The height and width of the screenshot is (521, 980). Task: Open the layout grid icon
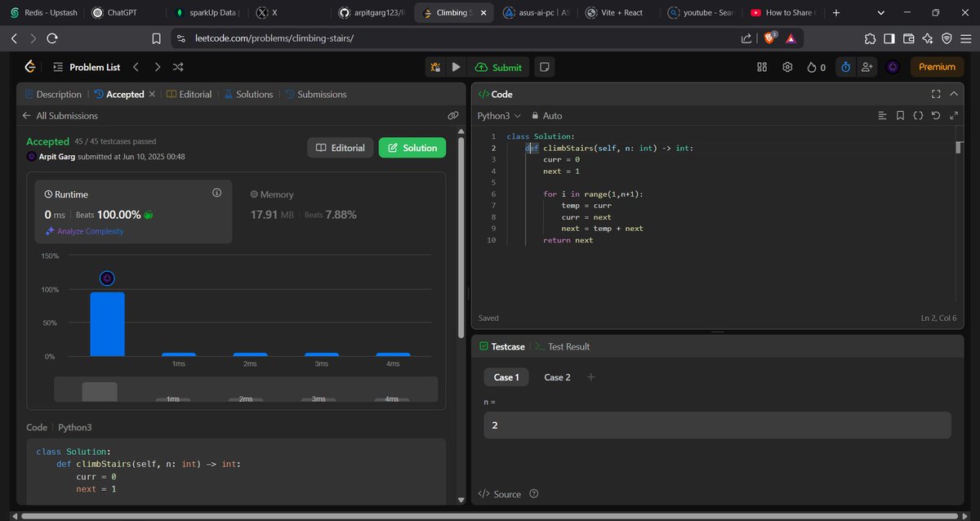[762, 67]
